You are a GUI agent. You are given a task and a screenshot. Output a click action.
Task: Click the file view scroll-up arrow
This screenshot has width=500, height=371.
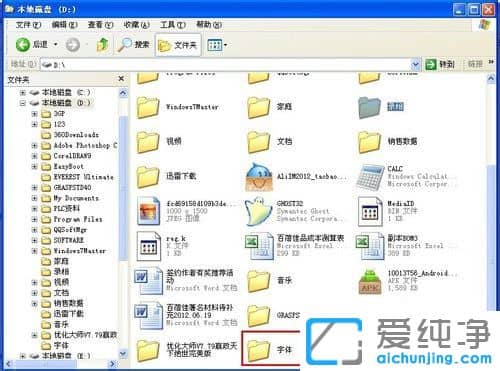(491, 79)
